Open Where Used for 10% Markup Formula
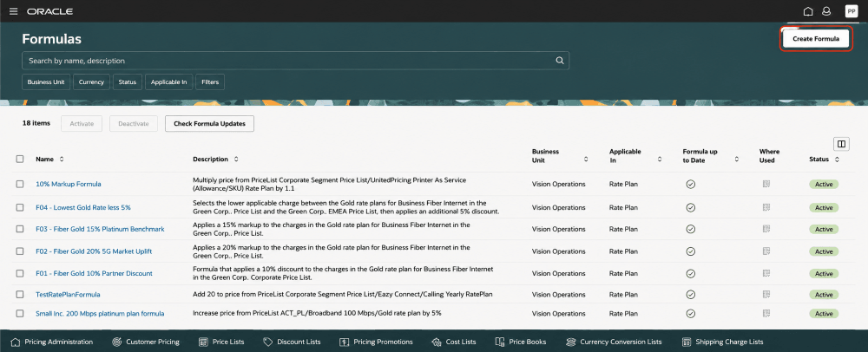The width and height of the screenshot is (868, 352). (766, 184)
